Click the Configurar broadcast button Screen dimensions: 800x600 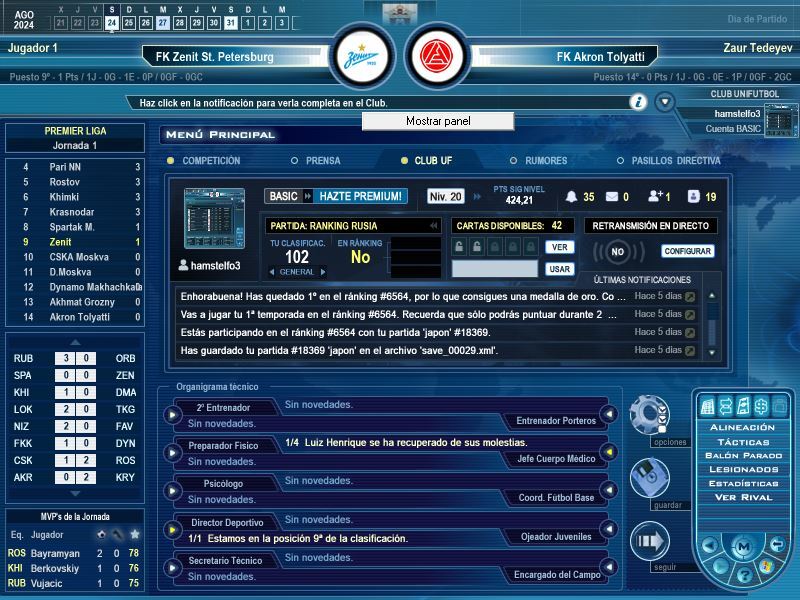tap(688, 251)
